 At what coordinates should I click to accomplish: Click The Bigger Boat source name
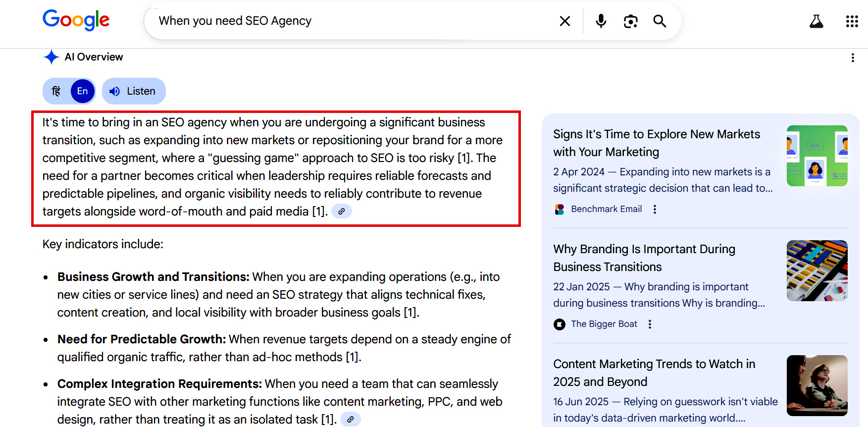point(604,324)
